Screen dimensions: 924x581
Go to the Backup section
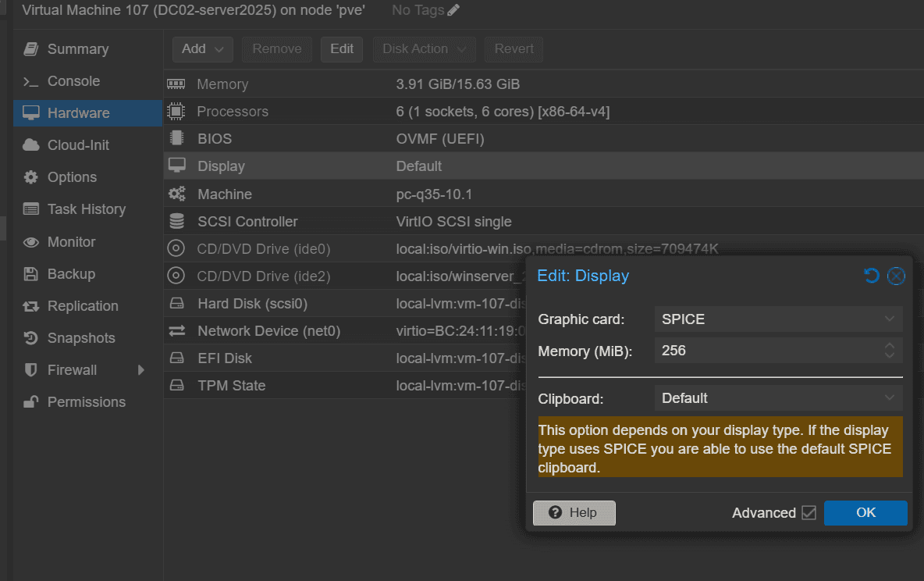pos(88,273)
